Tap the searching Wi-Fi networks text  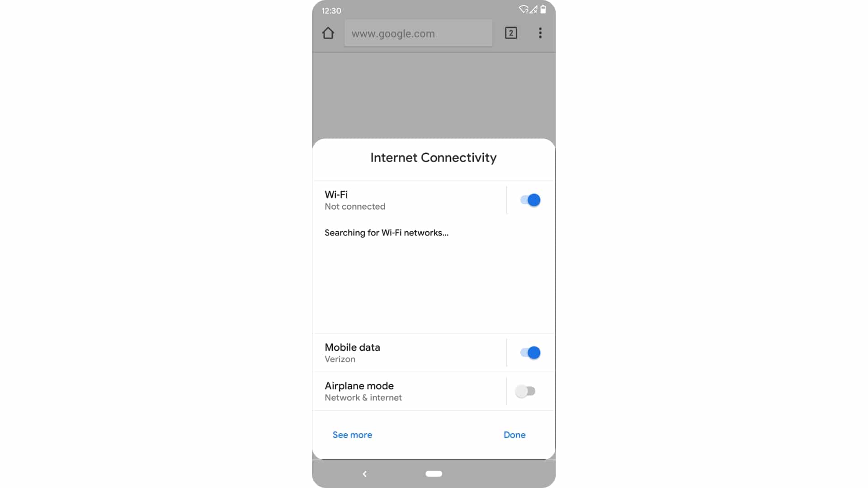tap(387, 232)
